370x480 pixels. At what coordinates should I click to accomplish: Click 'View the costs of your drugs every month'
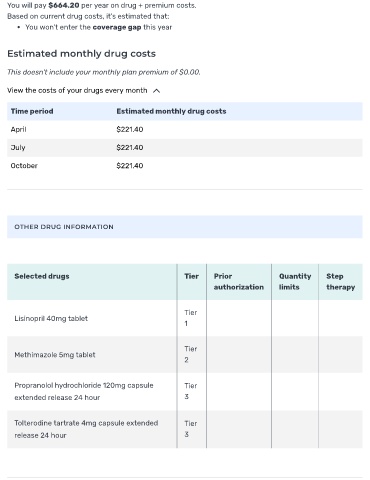77,90
